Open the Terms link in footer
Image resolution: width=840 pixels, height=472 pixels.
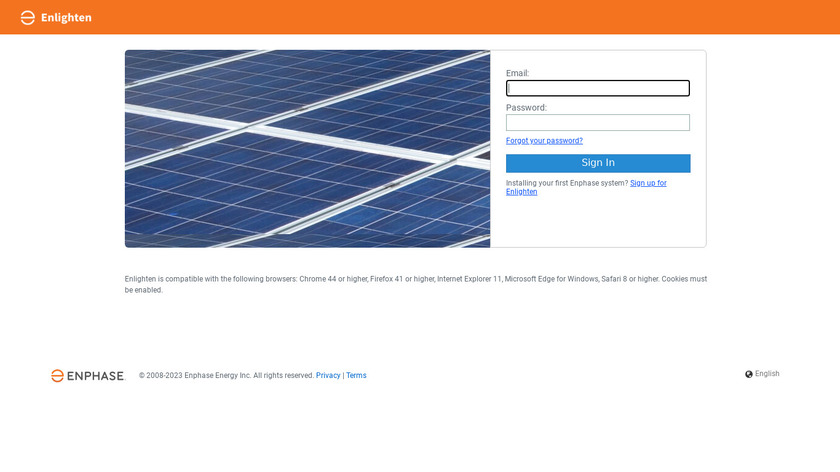pyautogui.click(x=356, y=375)
